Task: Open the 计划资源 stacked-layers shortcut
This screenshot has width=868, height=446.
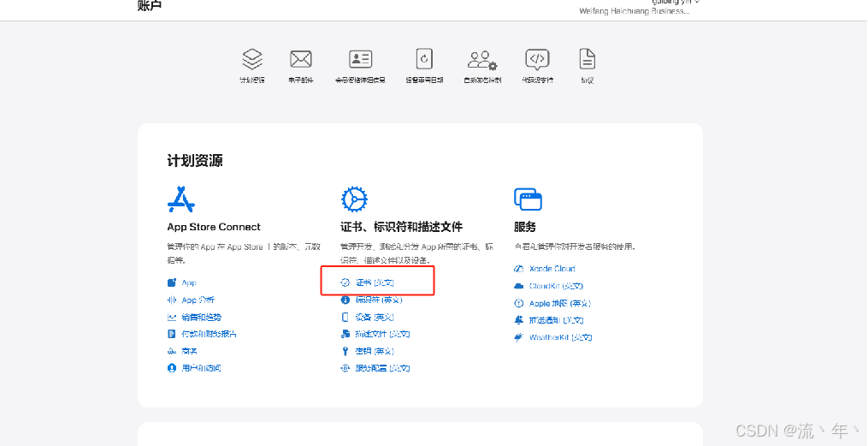Action: (252, 65)
